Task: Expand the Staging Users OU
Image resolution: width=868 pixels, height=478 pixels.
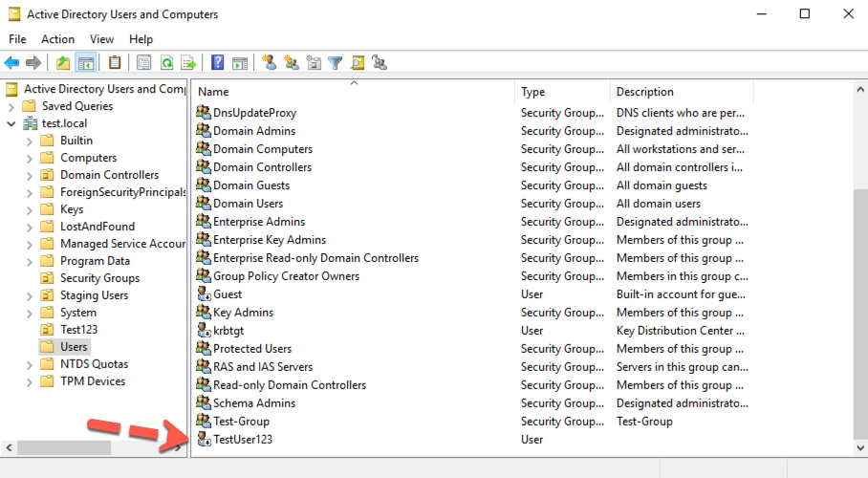Action: click(x=30, y=295)
